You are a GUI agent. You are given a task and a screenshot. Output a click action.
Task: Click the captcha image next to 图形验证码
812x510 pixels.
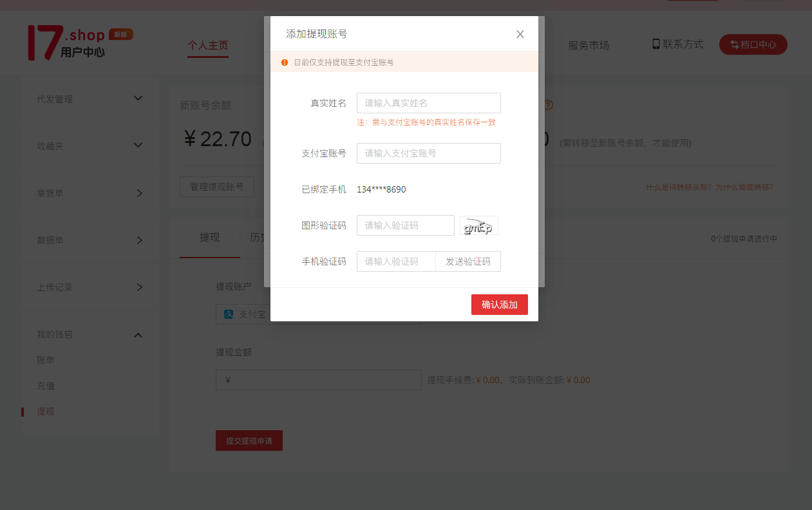pyautogui.click(x=478, y=225)
